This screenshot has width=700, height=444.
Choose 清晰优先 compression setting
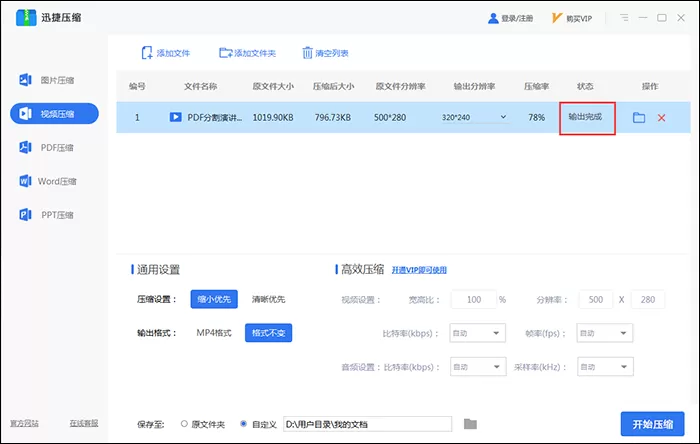(x=268, y=299)
